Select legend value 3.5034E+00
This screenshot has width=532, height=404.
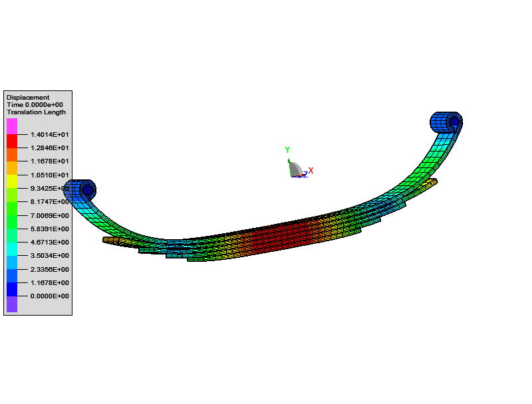click(x=49, y=255)
